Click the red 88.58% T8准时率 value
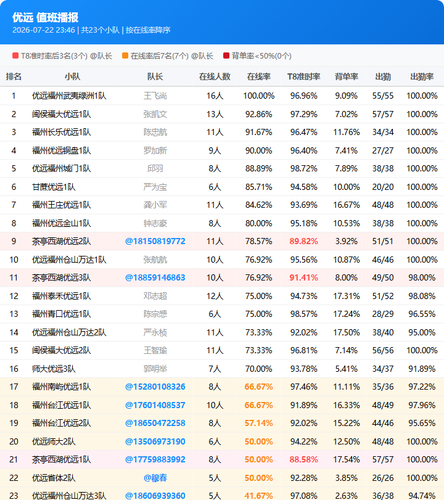The height and width of the screenshot is (500, 444). click(304, 459)
